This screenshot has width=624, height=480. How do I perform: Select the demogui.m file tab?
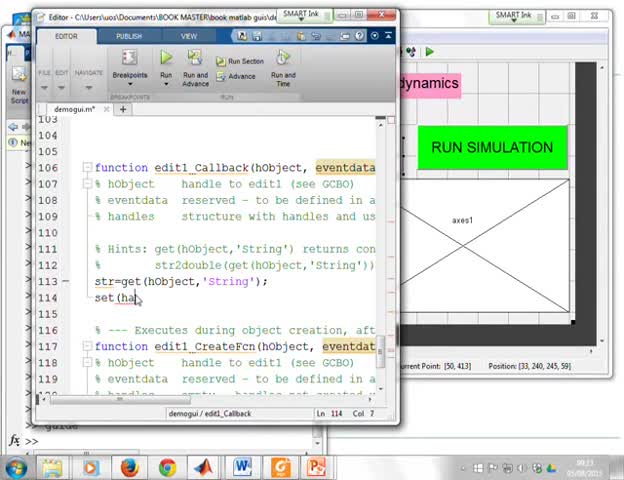[74, 109]
